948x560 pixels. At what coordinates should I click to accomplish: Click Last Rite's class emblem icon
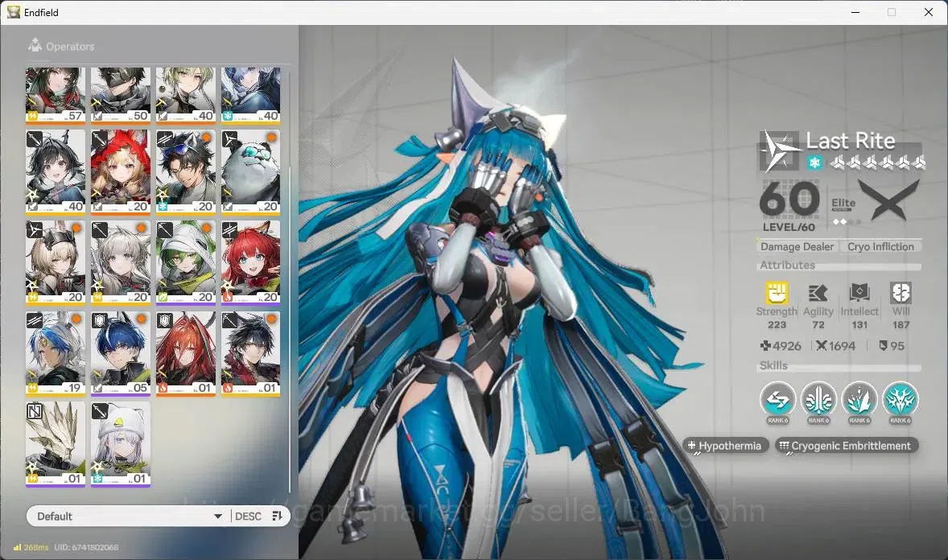(779, 150)
